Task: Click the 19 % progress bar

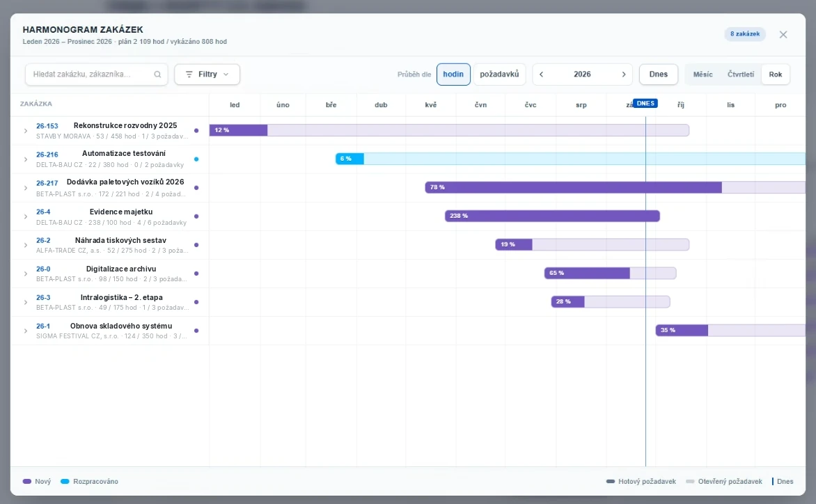Action: click(593, 244)
